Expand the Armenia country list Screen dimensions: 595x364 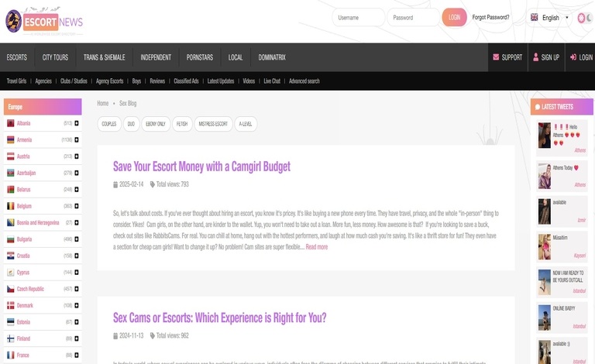(x=77, y=140)
